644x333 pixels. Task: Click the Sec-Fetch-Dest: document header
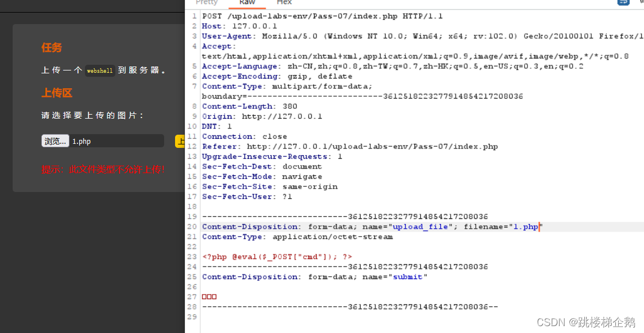pyautogui.click(x=262, y=166)
